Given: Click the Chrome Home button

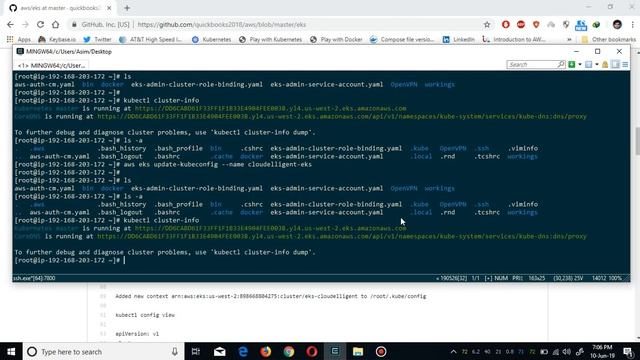Looking at the screenshot, I should (x=56, y=24).
